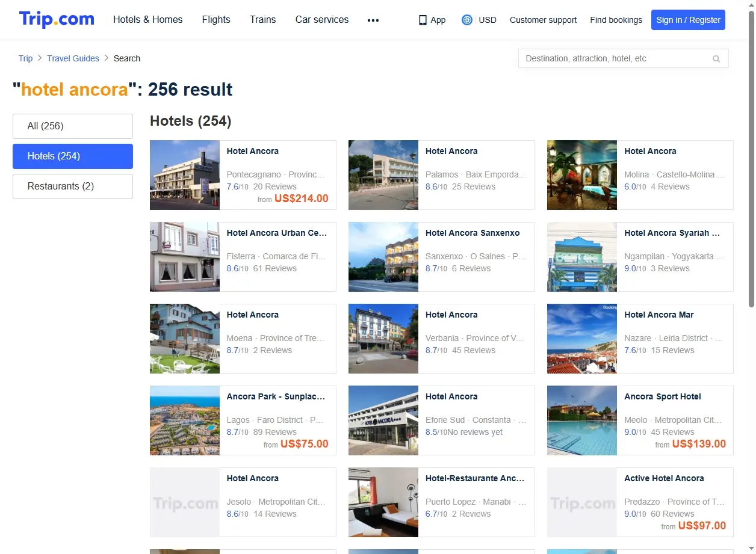Select the Hotels (254) filter tab
The image size is (756, 554).
73,156
